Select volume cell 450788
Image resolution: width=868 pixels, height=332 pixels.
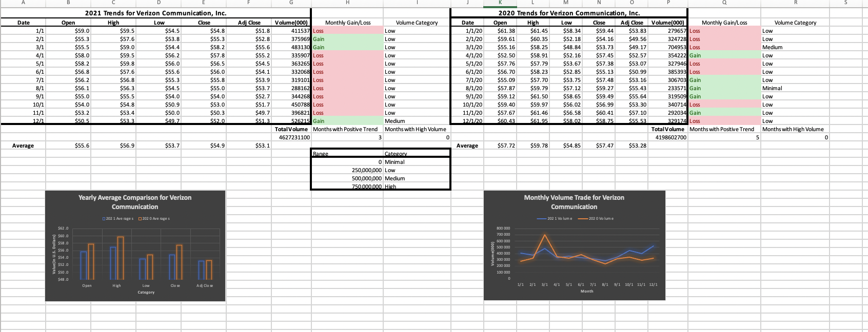(x=291, y=105)
